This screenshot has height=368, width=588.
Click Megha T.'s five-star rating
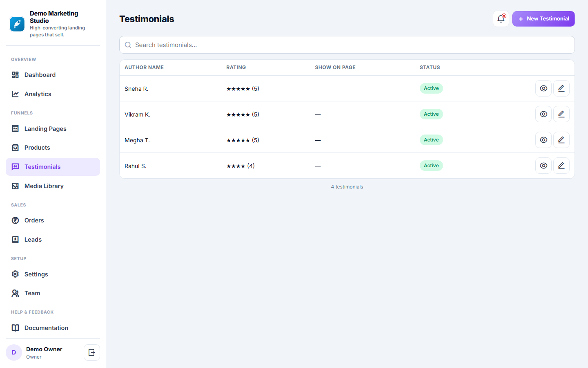[243, 140]
